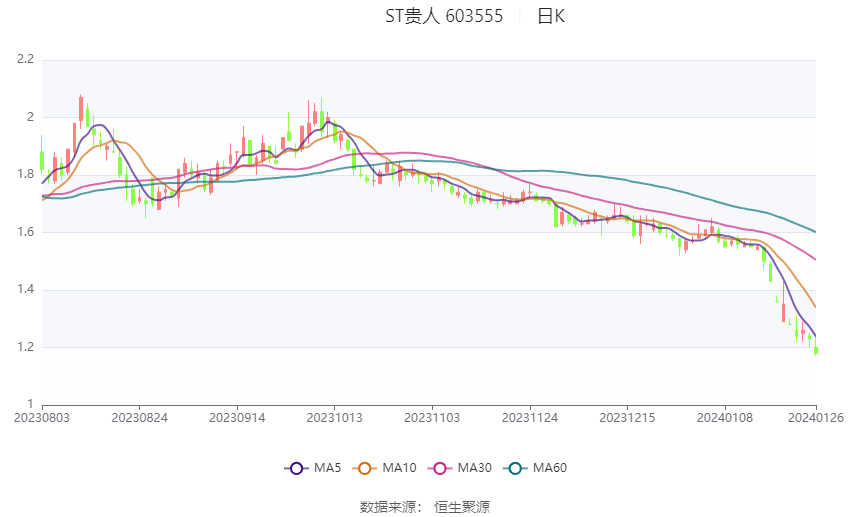
Task: Toggle the MA5 legend series
Action: [313, 468]
